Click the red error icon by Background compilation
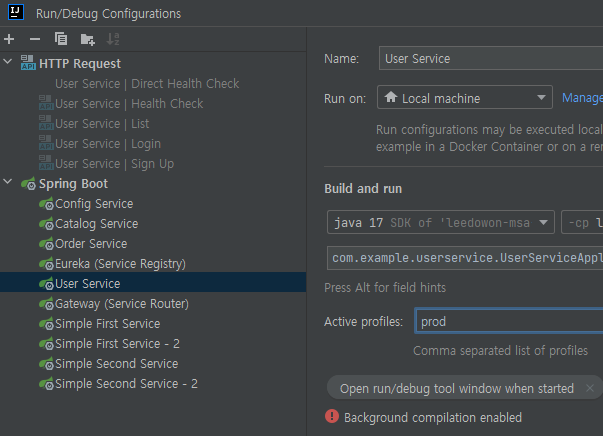This screenshot has height=436, width=603. coord(332,416)
